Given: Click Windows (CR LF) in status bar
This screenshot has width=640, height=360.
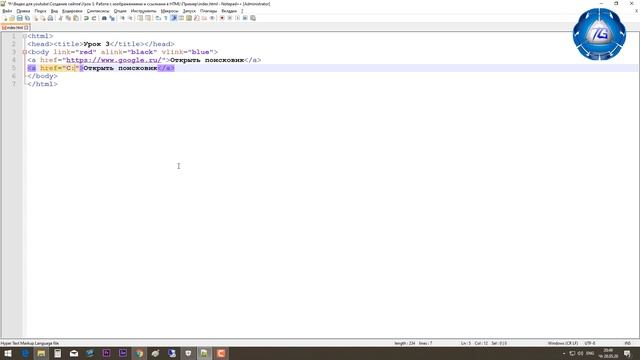Looking at the screenshot, I should [562, 343].
